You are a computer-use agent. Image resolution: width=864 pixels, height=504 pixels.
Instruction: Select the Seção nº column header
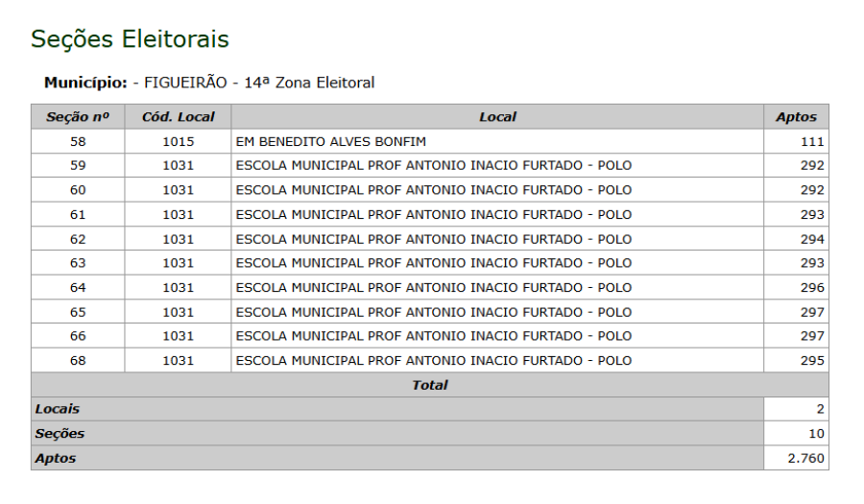click(78, 117)
